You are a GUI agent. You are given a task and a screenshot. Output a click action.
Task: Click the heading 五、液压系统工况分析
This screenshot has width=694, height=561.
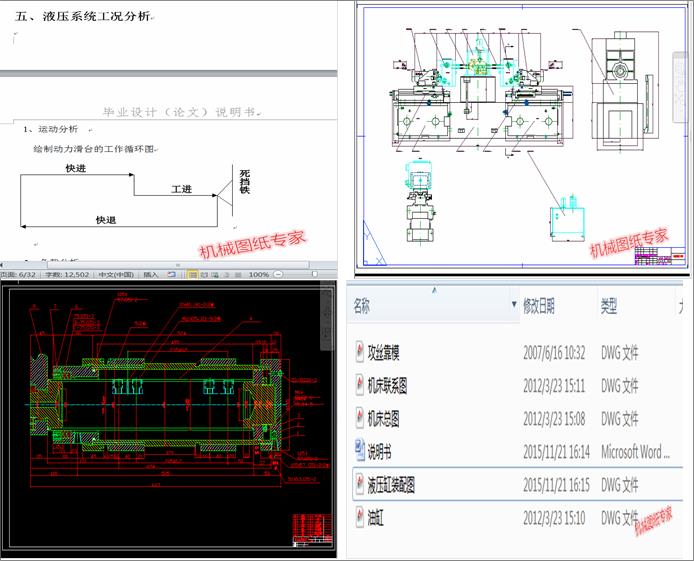[84, 17]
